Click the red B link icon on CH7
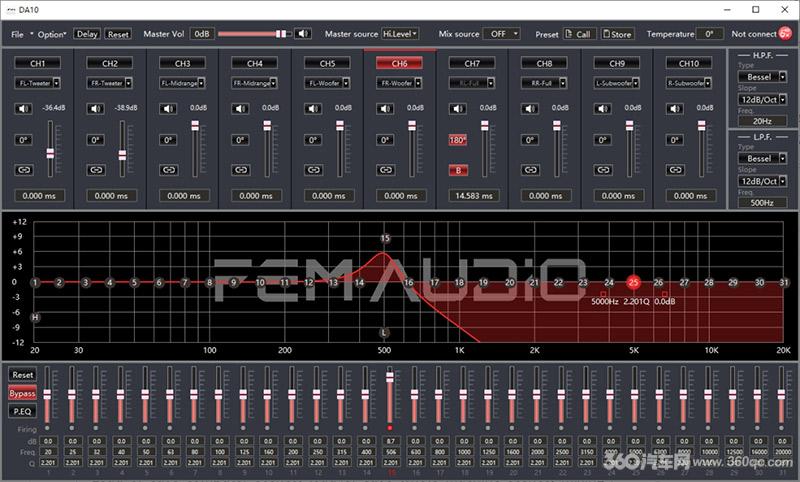 pyautogui.click(x=458, y=170)
